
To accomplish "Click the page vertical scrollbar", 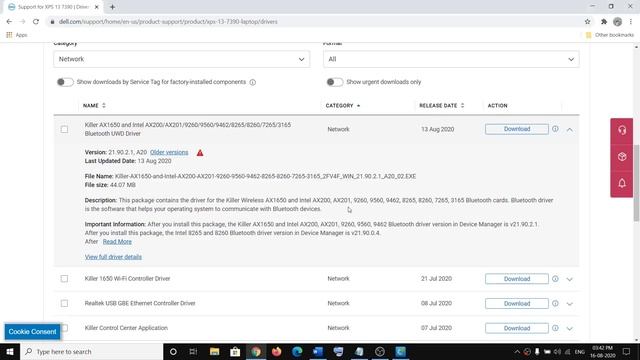I will [x=636, y=183].
